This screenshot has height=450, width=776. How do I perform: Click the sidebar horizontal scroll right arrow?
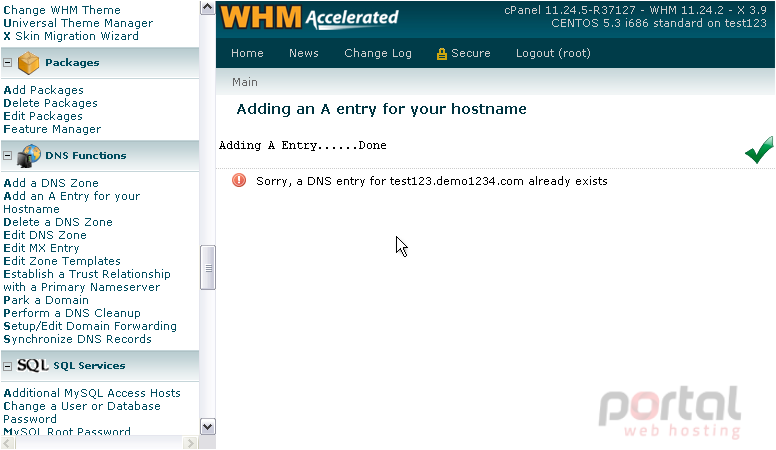[x=190, y=443]
